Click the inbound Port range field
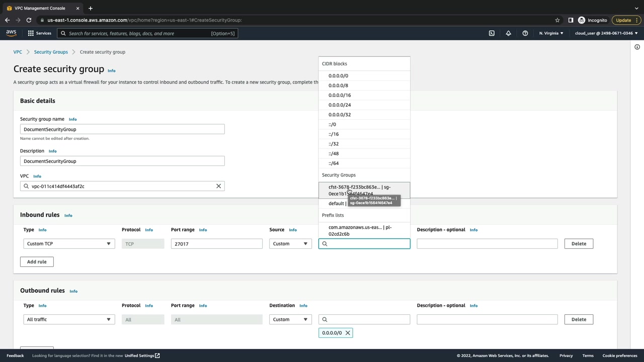This screenshot has width=644, height=362. coord(216,244)
